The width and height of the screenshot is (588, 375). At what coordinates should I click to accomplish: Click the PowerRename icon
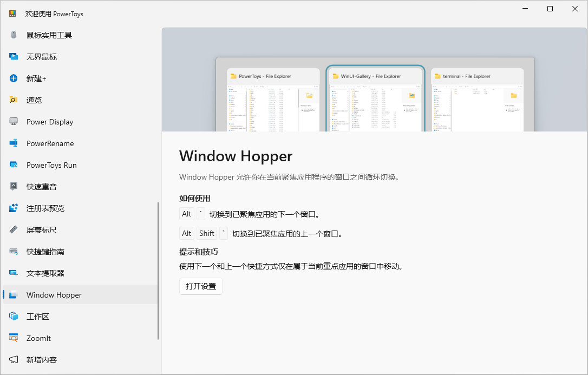(14, 143)
